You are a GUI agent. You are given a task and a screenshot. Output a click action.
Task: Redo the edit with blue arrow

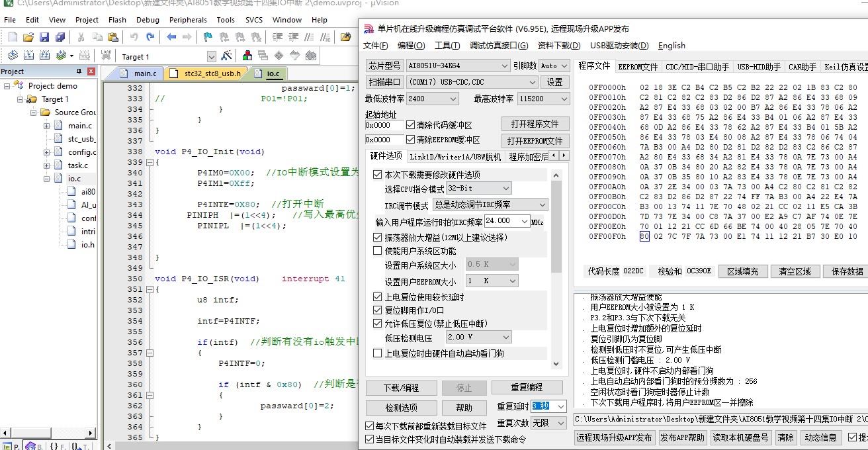[150, 37]
